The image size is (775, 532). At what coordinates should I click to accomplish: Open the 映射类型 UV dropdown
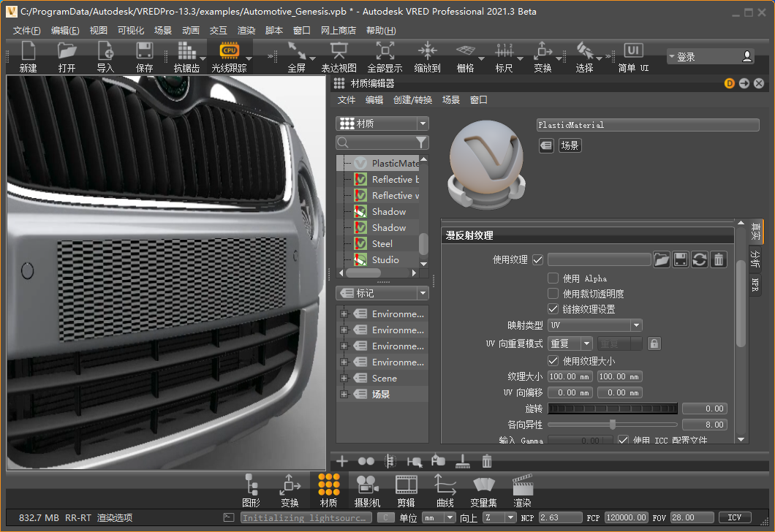point(594,325)
